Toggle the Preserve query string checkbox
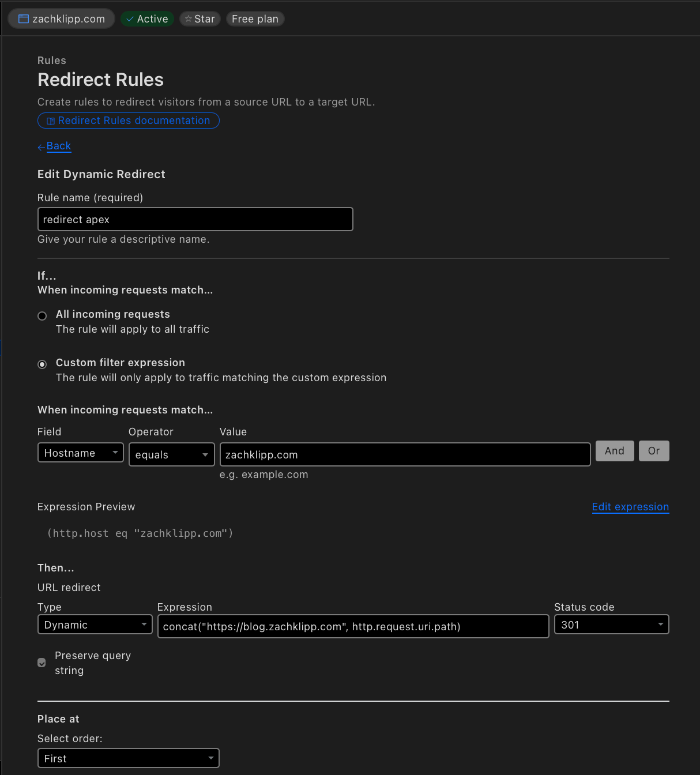 [x=42, y=663]
